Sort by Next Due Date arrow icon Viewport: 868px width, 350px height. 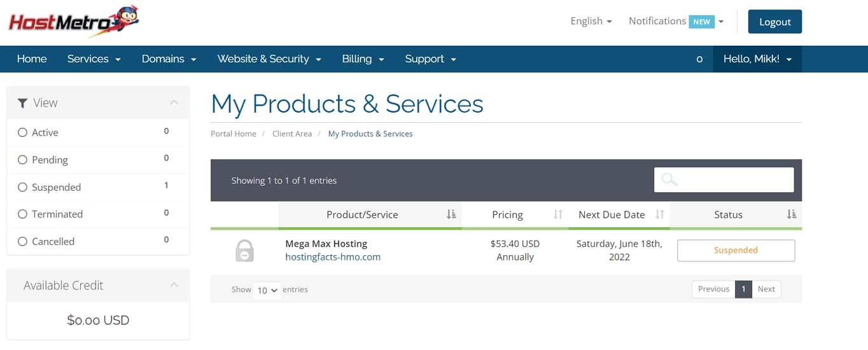tap(660, 214)
